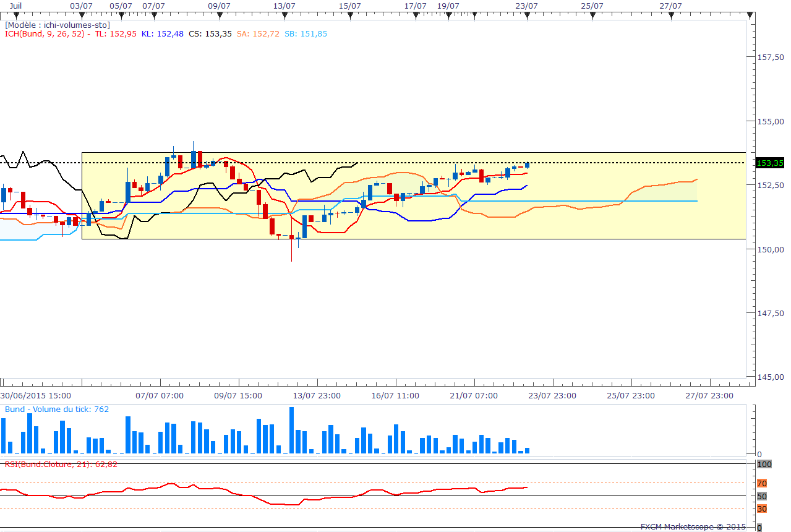Viewport: 791px width, 532px height.
Task: Click the TL: 152,95 value
Action: click(116, 33)
